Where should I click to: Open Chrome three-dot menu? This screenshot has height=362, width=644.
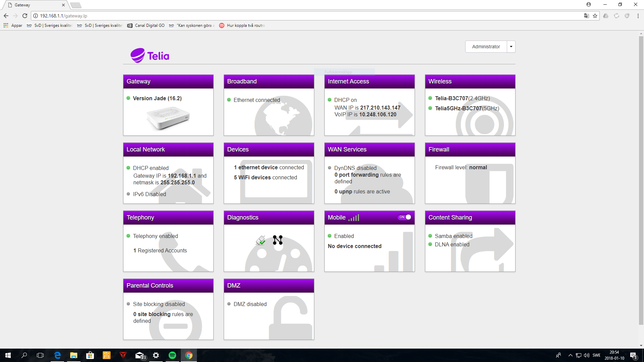638,16
